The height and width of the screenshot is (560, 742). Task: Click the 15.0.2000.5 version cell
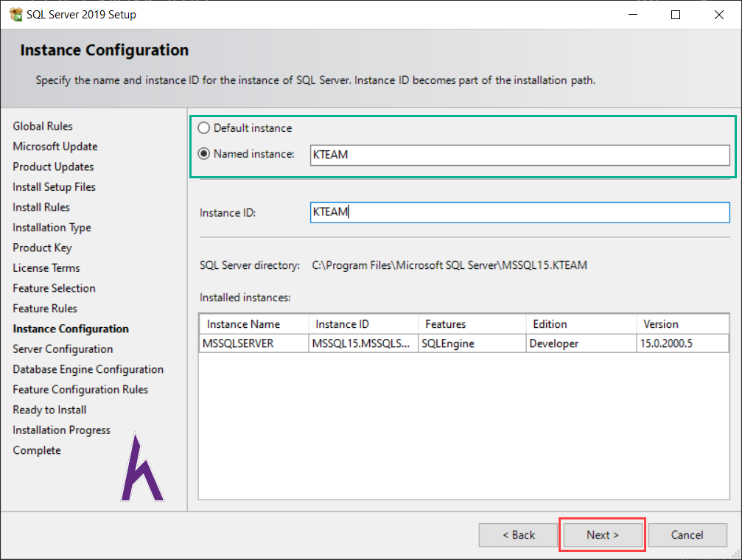coord(682,343)
